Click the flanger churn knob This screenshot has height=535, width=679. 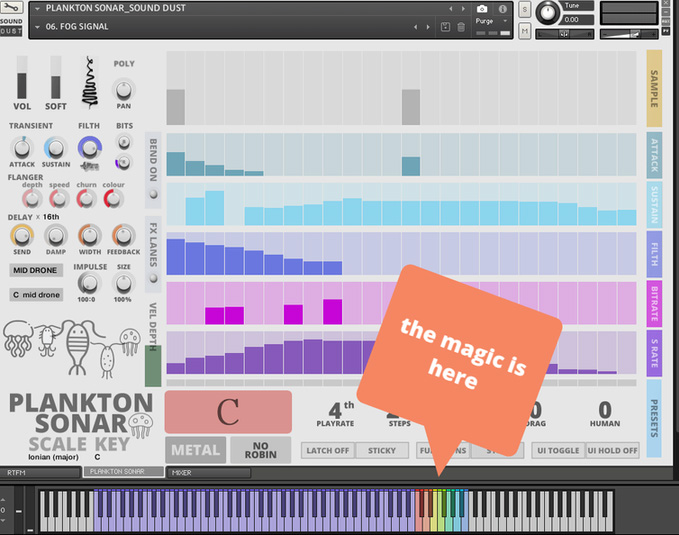tap(86, 199)
